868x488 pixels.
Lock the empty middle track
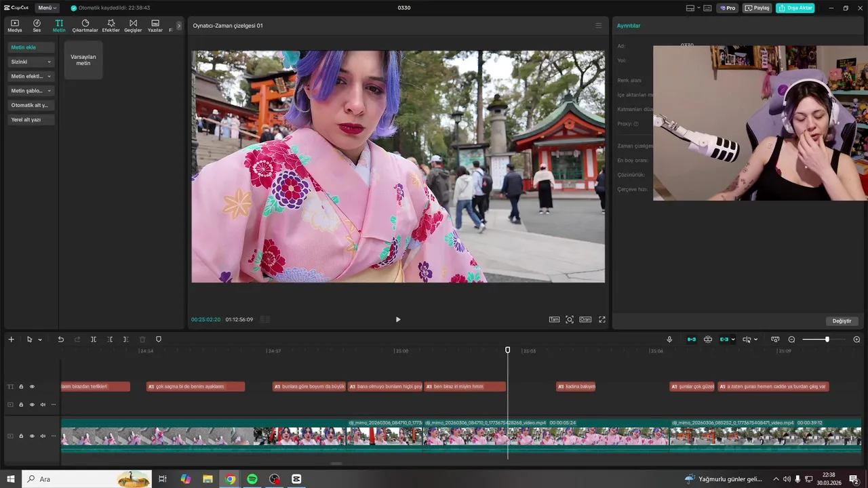click(x=21, y=405)
